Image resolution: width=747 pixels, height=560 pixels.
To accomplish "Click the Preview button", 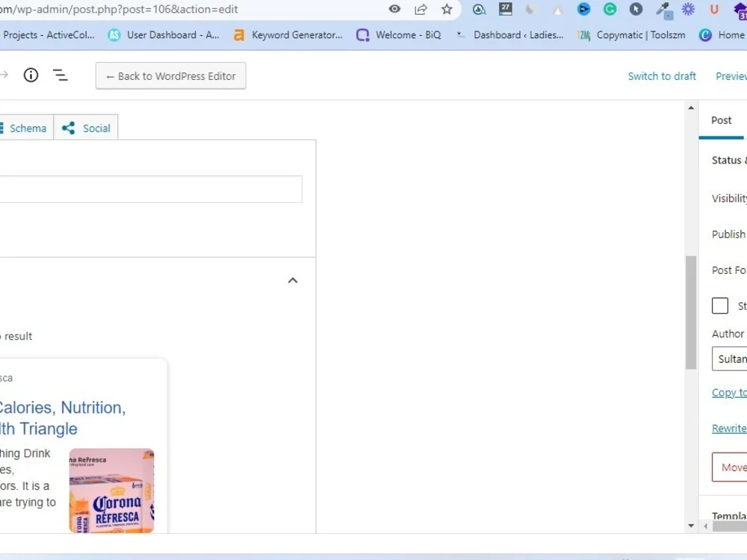I will pos(731,76).
